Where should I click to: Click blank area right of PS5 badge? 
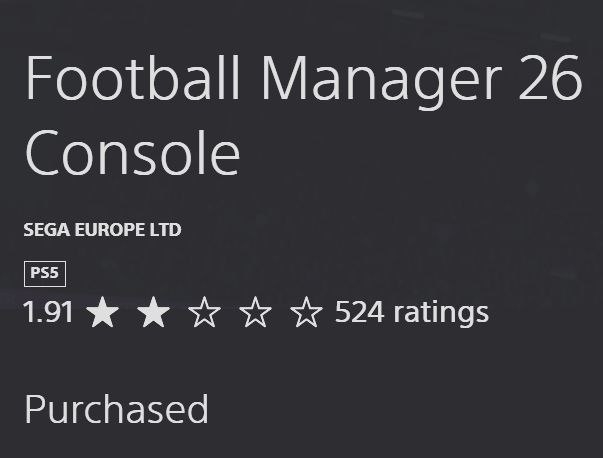click(300, 273)
